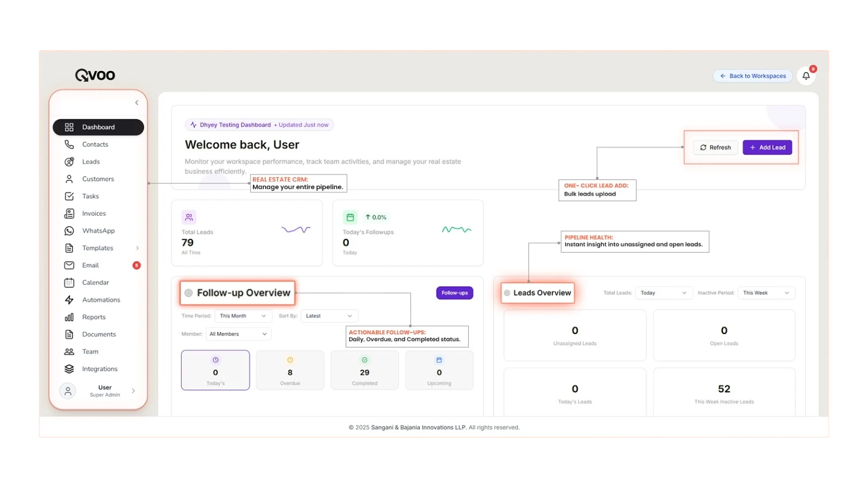This screenshot has width=868, height=488.
Task: Click the Email envelope icon
Action: pyautogui.click(x=69, y=265)
